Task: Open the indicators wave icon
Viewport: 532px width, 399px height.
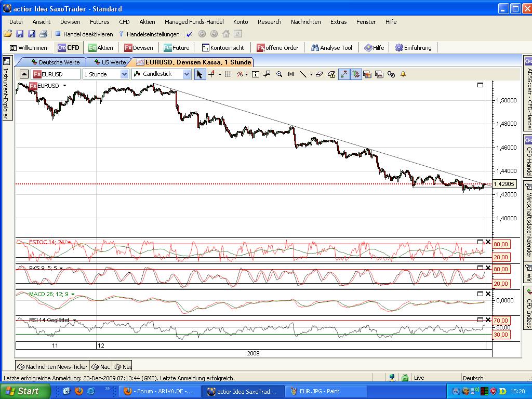Action: [x=241, y=74]
